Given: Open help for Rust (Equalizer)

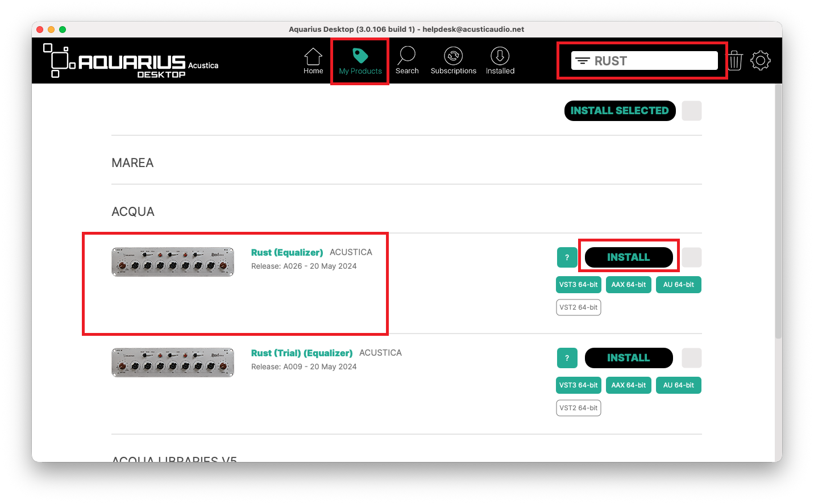Looking at the screenshot, I should tap(567, 257).
